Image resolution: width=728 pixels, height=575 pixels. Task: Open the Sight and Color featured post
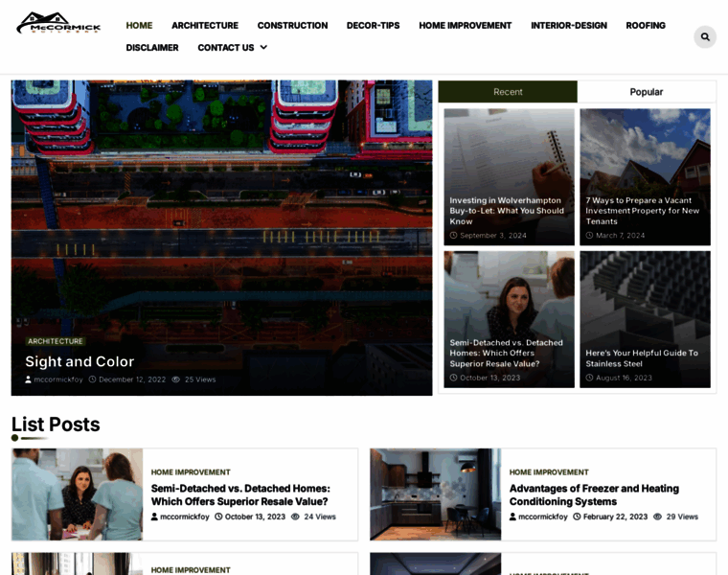[x=80, y=361]
